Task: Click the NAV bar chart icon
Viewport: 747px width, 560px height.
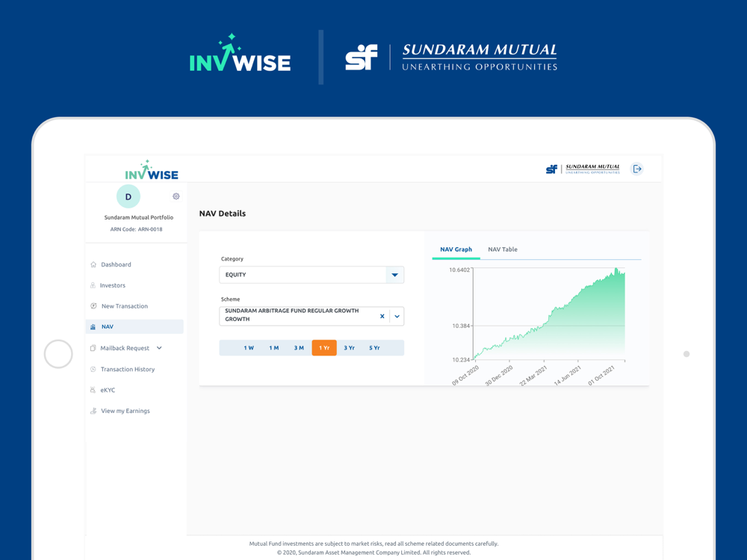Action: click(x=93, y=327)
